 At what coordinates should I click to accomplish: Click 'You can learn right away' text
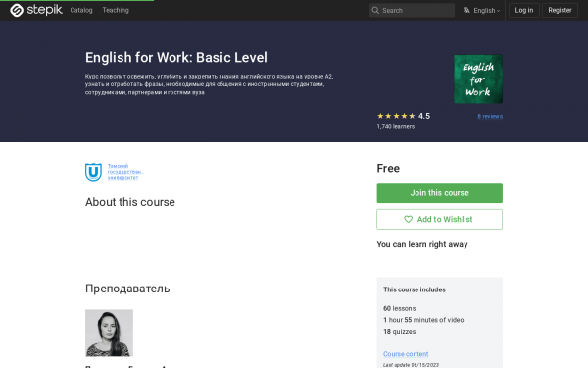tap(422, 244)
